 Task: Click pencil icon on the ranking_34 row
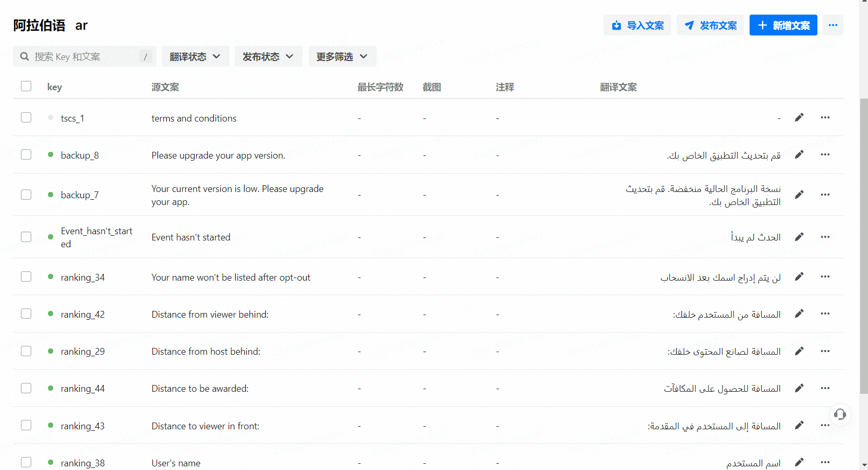[799, 276]
